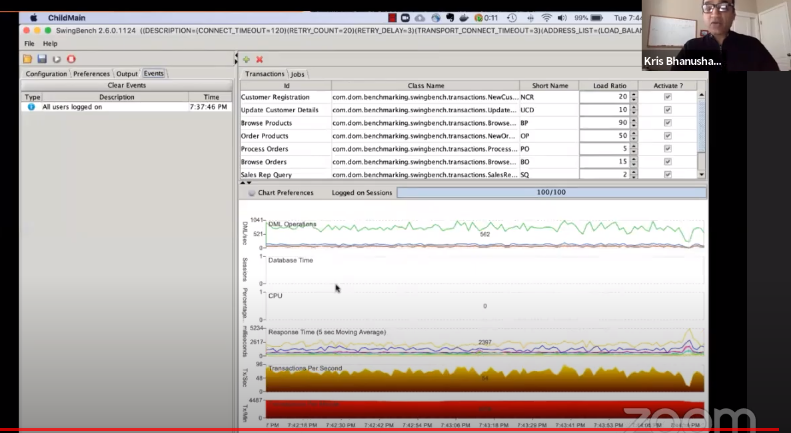Switch to the Configuration tab
The height and width of the screenshot is (433, 791).
46,74
